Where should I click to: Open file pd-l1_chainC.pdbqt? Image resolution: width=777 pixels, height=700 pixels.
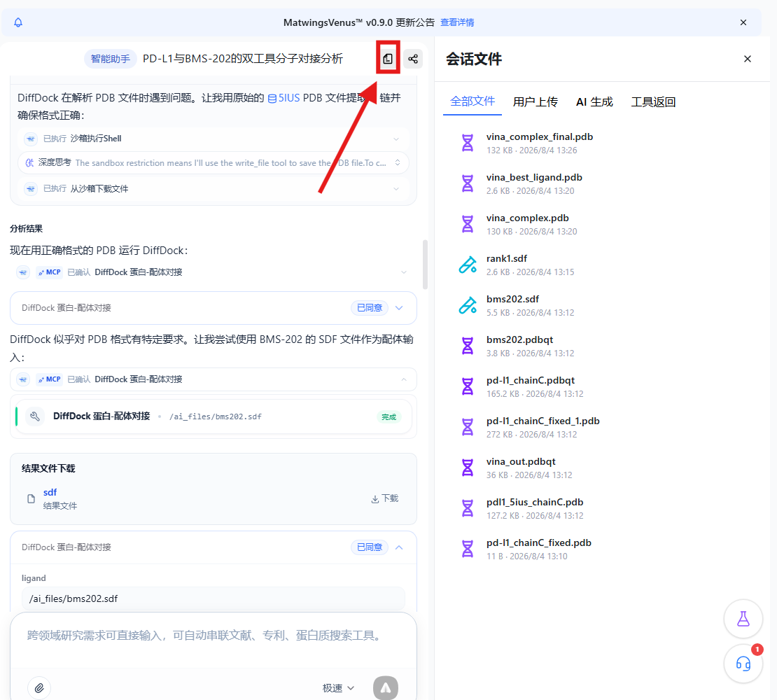pos(530,381)
